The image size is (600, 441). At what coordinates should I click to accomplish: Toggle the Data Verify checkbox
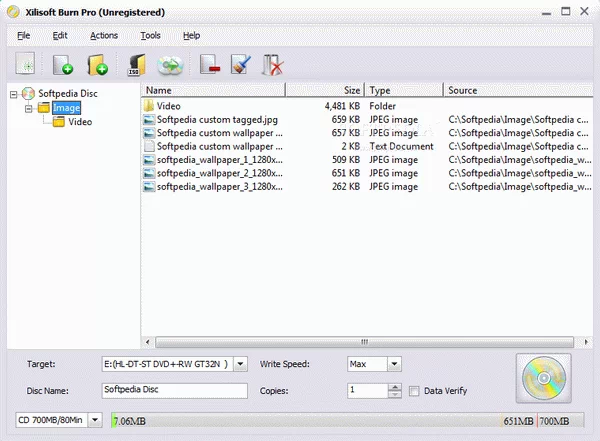tap(414, 391)
